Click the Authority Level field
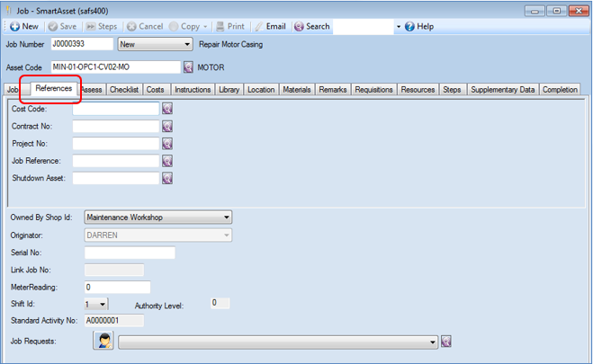593x364 pixels. [x=220, y=303]
